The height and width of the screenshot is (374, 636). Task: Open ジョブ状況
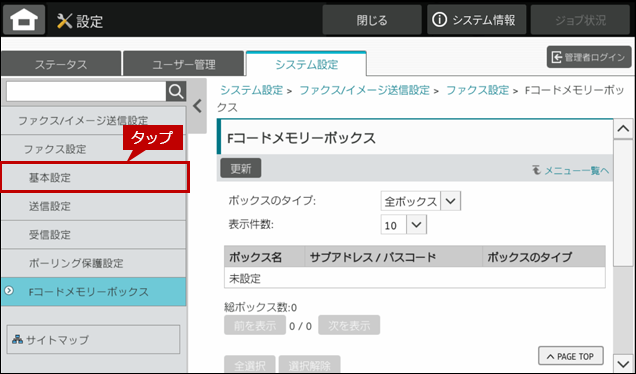click(x=580, y=20)
